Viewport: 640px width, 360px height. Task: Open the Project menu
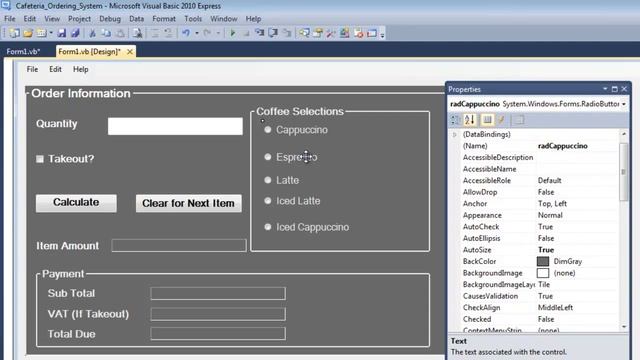click(x=79, y=19)
